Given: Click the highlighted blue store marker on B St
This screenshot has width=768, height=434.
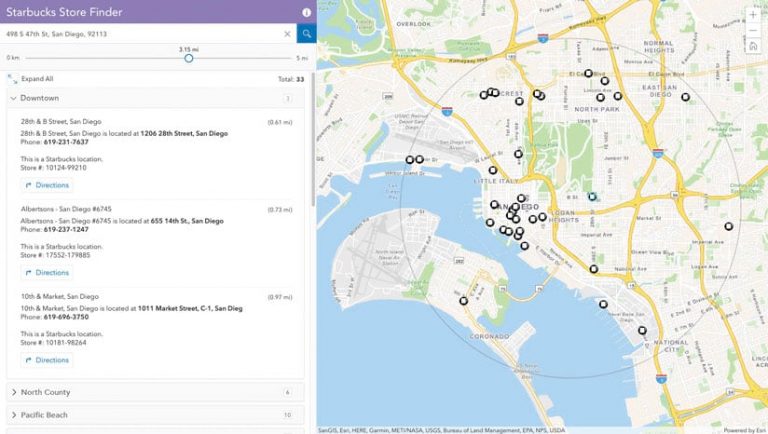Looking at the screenshot, I should pyautogui.click(x=593, y=196).
